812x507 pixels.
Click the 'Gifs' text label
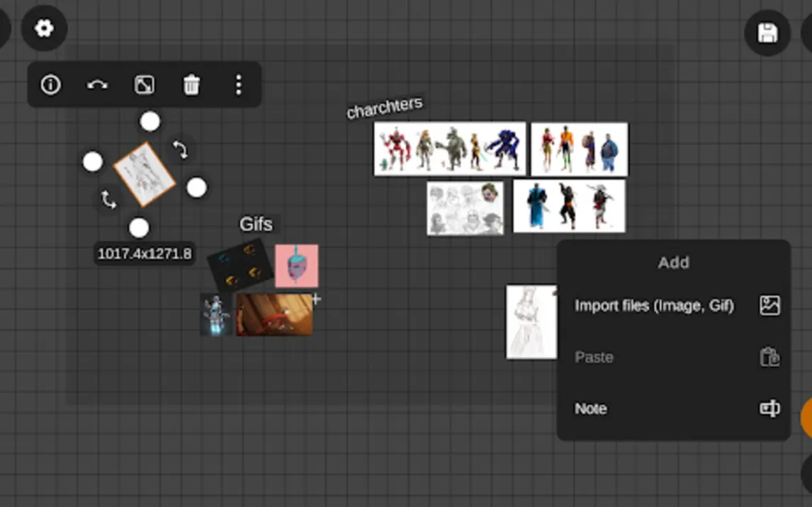tap(256, 224)
